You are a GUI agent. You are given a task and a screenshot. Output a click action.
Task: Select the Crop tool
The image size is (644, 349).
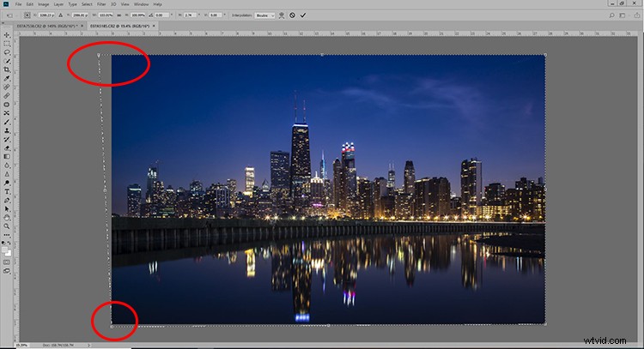(7, 69)
